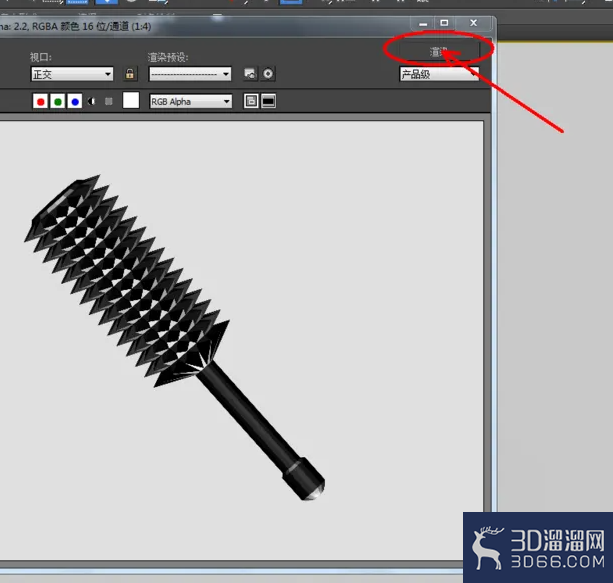
Task: Click the rendered brush image
Action: [175, 337]
